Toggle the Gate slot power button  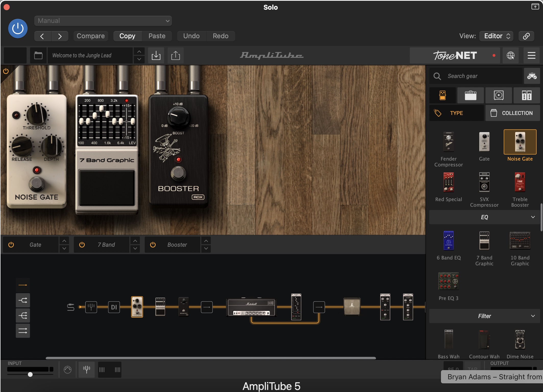11,245
